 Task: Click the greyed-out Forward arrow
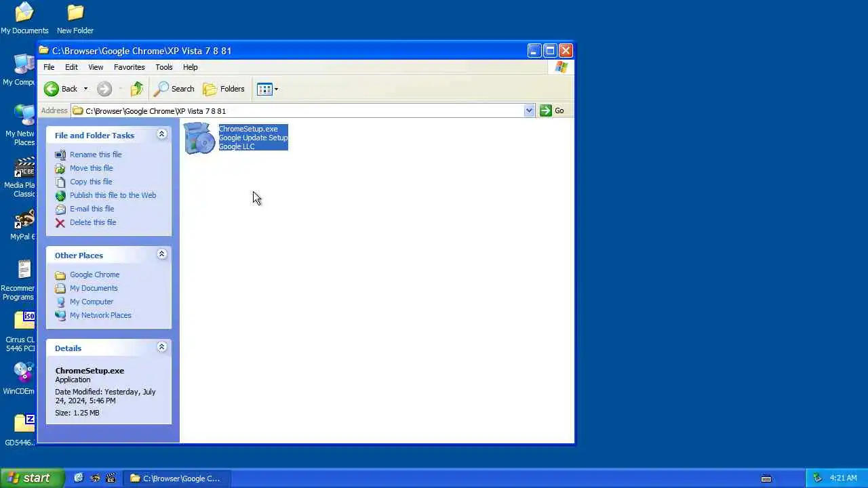pos(104,89)
